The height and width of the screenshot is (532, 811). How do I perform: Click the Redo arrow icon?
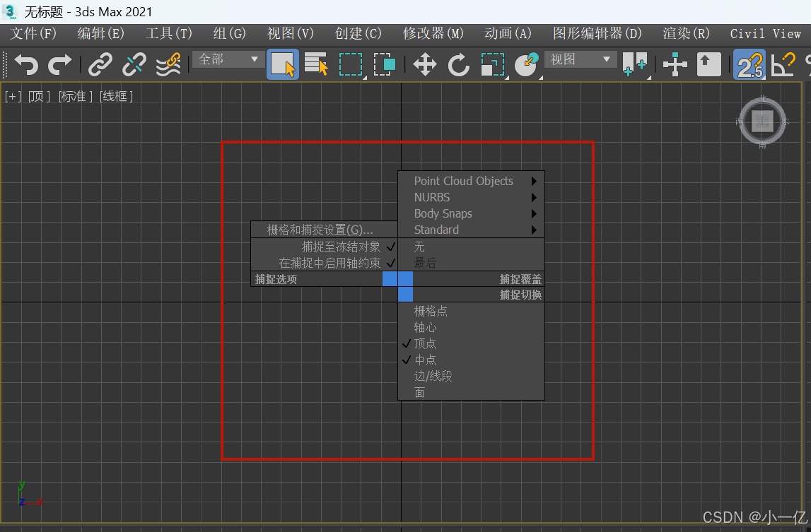coord(60,64)
